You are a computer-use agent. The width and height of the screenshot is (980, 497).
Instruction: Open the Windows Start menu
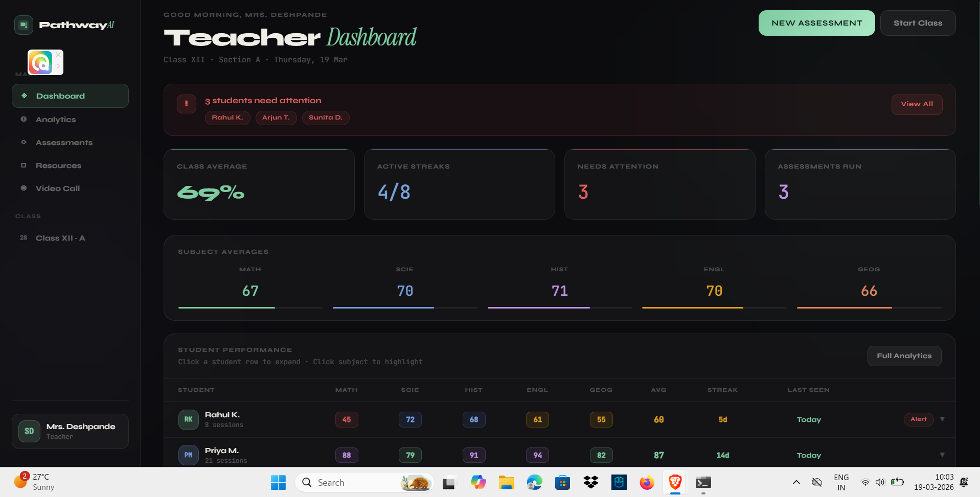coord(278,482)
